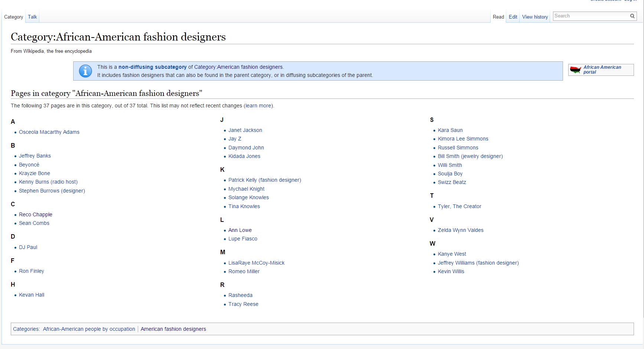Viewport: 644px width, 349px height.
Task: Open the Daymond John page
Action: [246, 148]
